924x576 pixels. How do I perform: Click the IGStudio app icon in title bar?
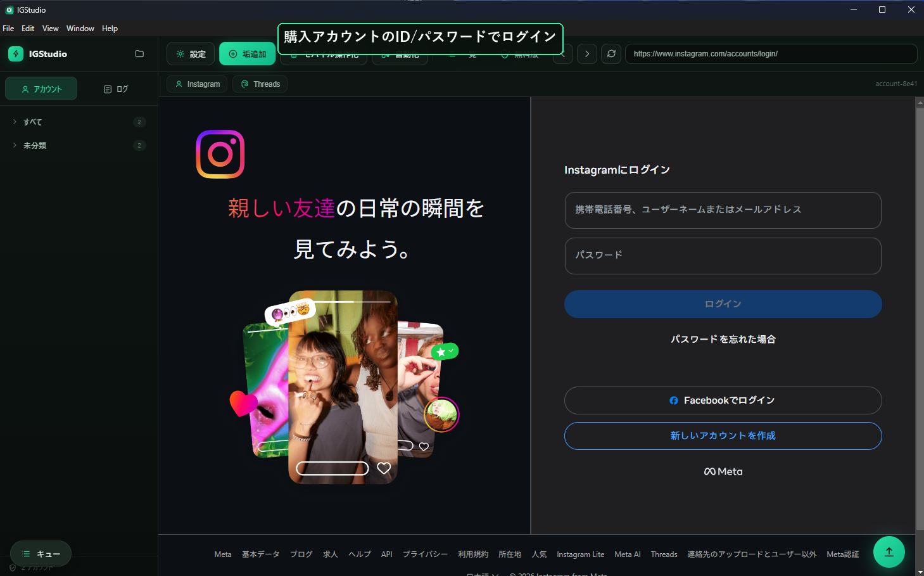point(9,10)
